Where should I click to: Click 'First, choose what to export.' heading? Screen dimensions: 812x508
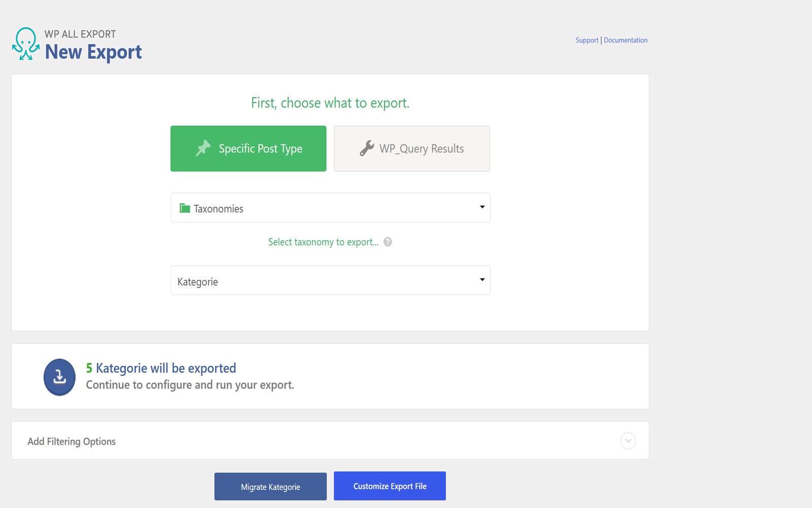tap(330, 103)
